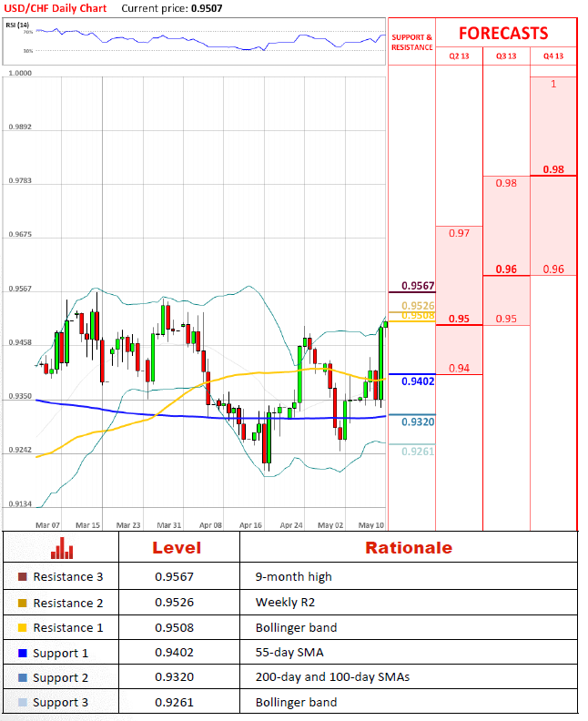
Task: Select the Q4 13 forecast column header
Action: 553,56
